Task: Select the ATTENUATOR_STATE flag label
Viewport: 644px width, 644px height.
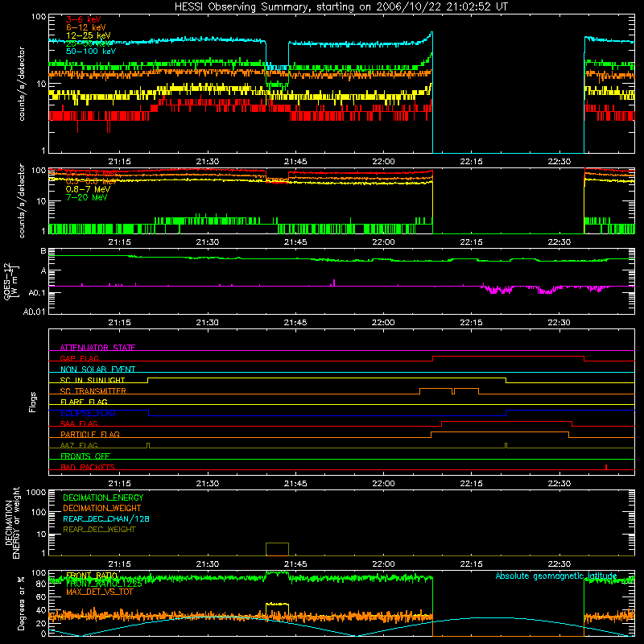Action: tap(97, 348)
